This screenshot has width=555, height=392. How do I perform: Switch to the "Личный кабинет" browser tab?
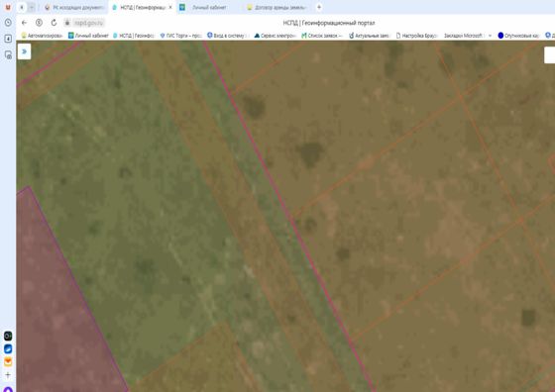(209, 7)
